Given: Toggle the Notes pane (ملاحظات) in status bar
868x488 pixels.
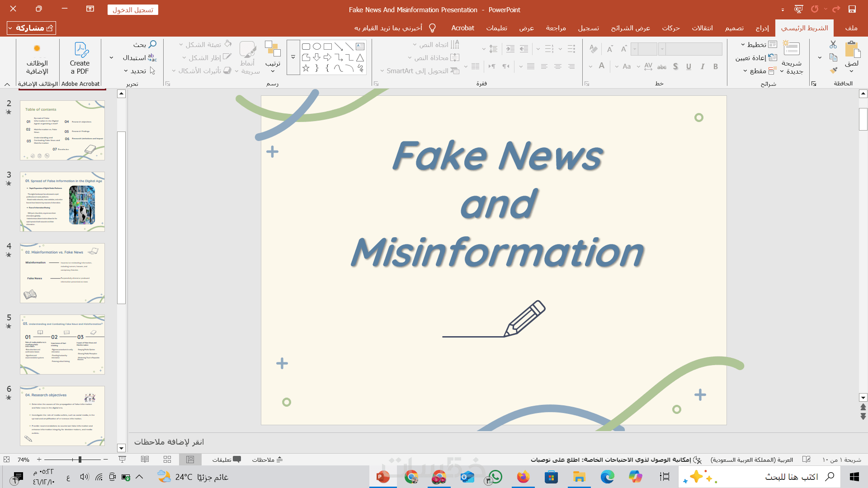Looking at the screenshot, I should pos(268,460).
